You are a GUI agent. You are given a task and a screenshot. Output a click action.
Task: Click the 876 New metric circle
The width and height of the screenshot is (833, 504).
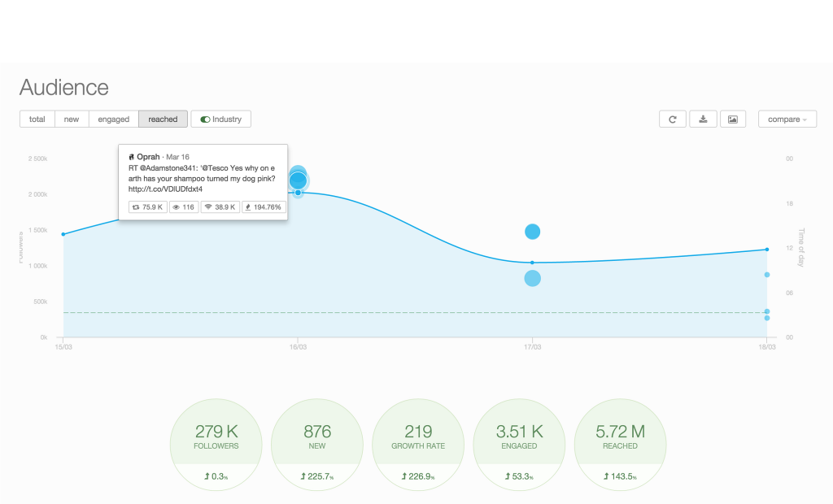tap(316, 445)
